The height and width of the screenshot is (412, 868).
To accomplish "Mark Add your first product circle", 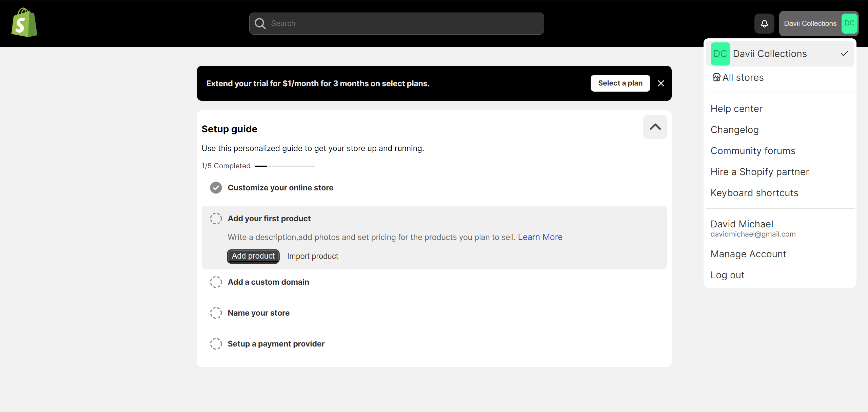I will [216, 219].
